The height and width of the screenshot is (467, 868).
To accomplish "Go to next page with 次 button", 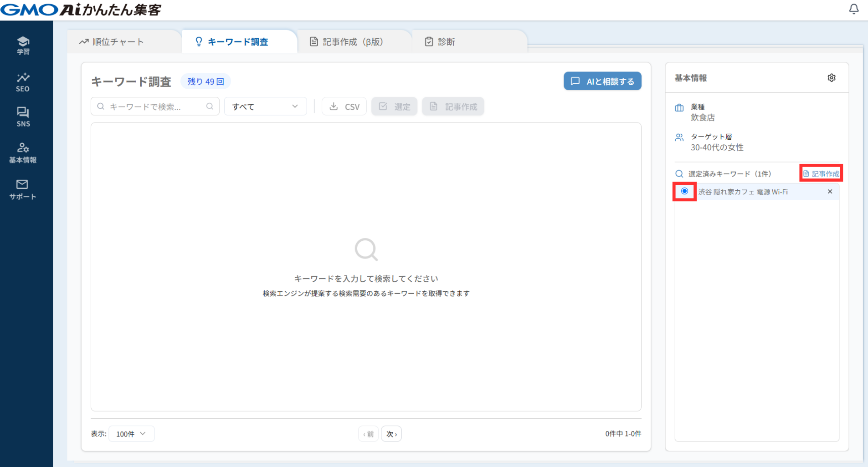I will [x=391, y=434].
